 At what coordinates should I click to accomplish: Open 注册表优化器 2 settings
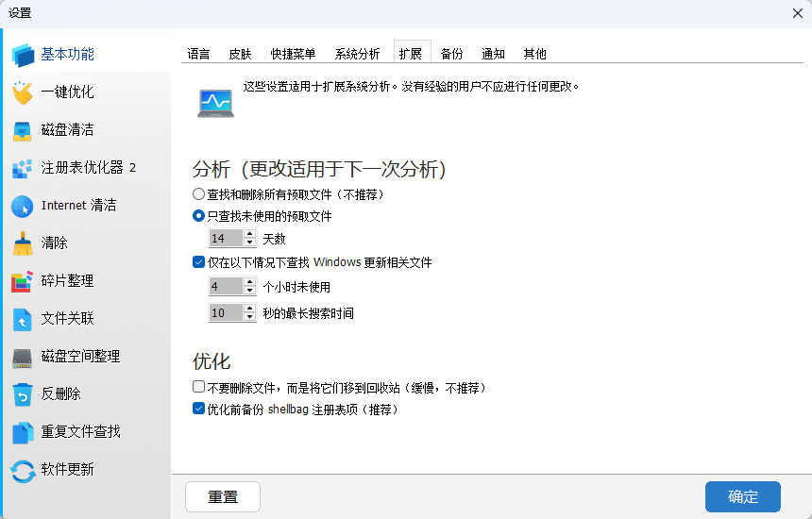(89, 167)
